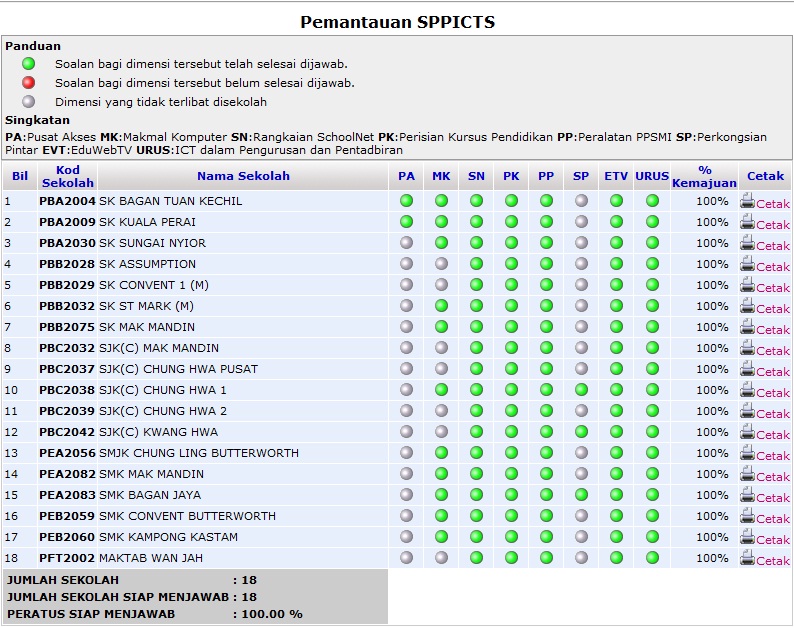
Task: Click the ETV column header
Action: [x=616, y=176]
